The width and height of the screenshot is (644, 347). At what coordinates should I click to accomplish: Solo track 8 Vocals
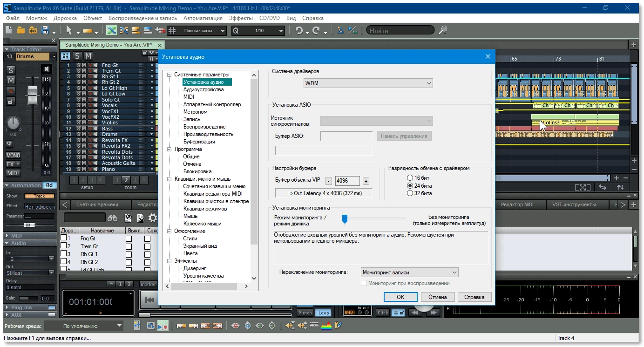[79, 105]
